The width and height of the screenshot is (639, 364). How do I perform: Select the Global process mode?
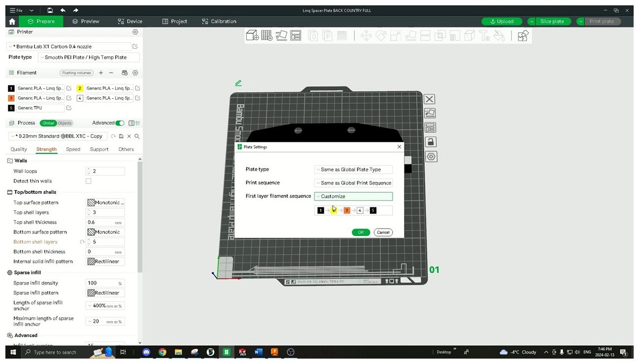48,123
